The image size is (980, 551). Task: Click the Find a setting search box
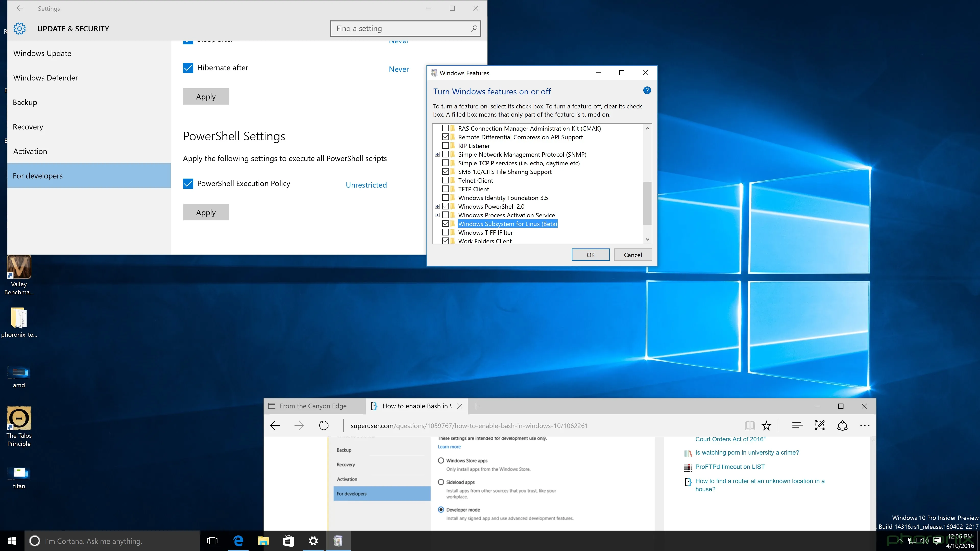406,29
